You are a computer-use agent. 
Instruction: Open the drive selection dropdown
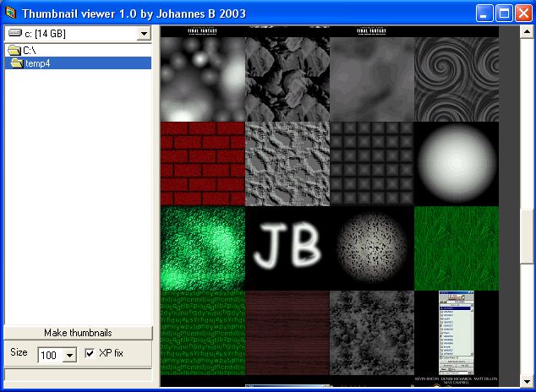pyautogui.click(x=144, y=34)
